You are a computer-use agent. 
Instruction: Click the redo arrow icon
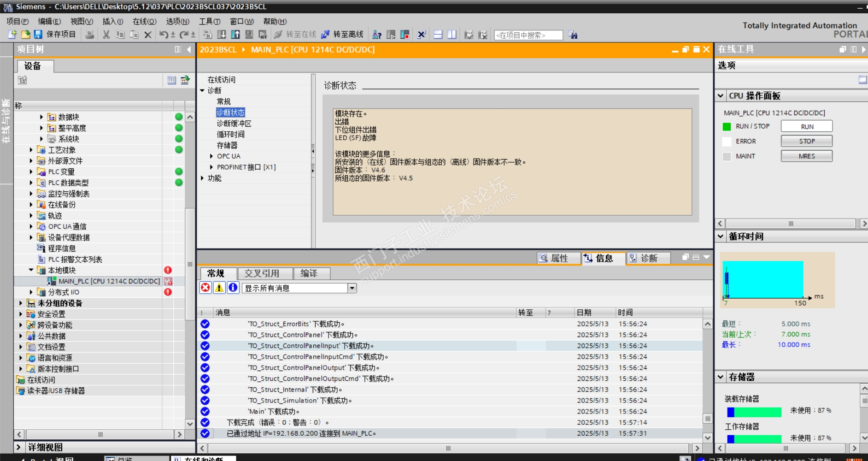coord(184,35)
